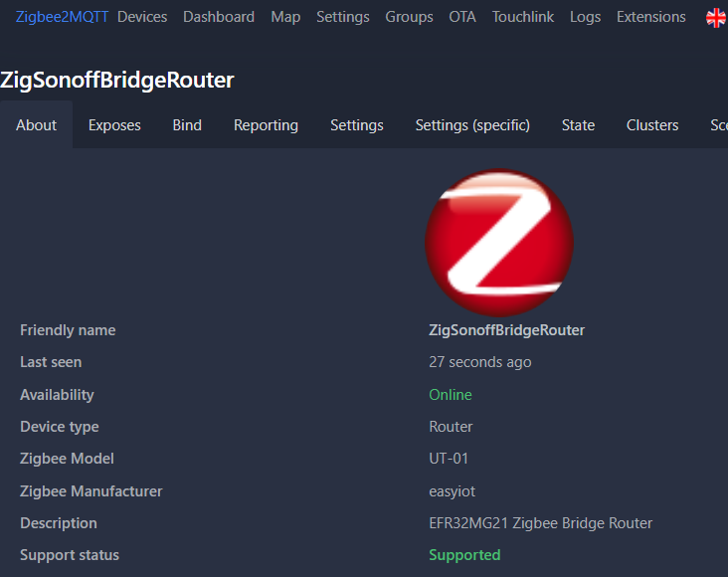
Task: Click the red Zigbee device image
Action: click(499, 243)
